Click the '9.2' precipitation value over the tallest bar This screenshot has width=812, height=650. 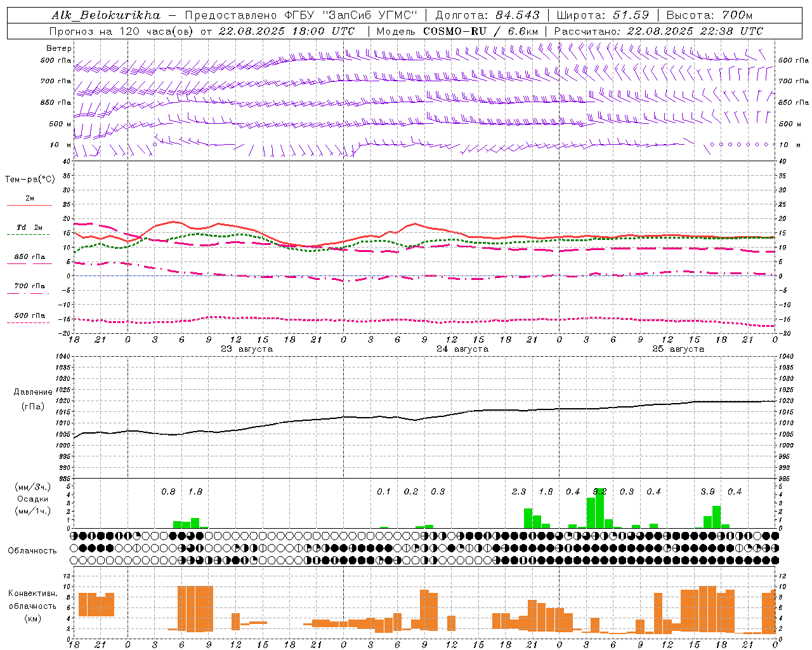(x=599, y=492)
